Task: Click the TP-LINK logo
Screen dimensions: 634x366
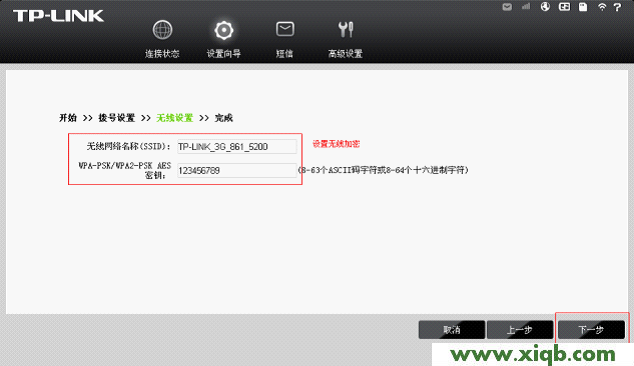Action: point(59,16)
